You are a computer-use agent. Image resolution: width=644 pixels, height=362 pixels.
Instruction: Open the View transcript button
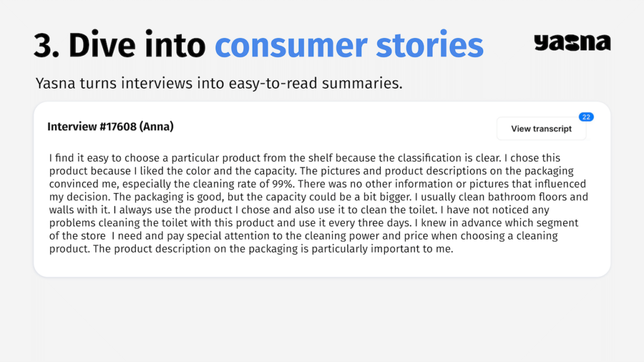541,128
